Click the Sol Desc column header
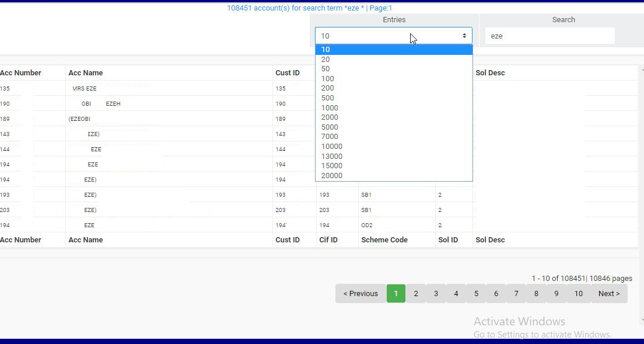Image resolution: width=644 pixels, height=344 pixels. pos(490,73)
